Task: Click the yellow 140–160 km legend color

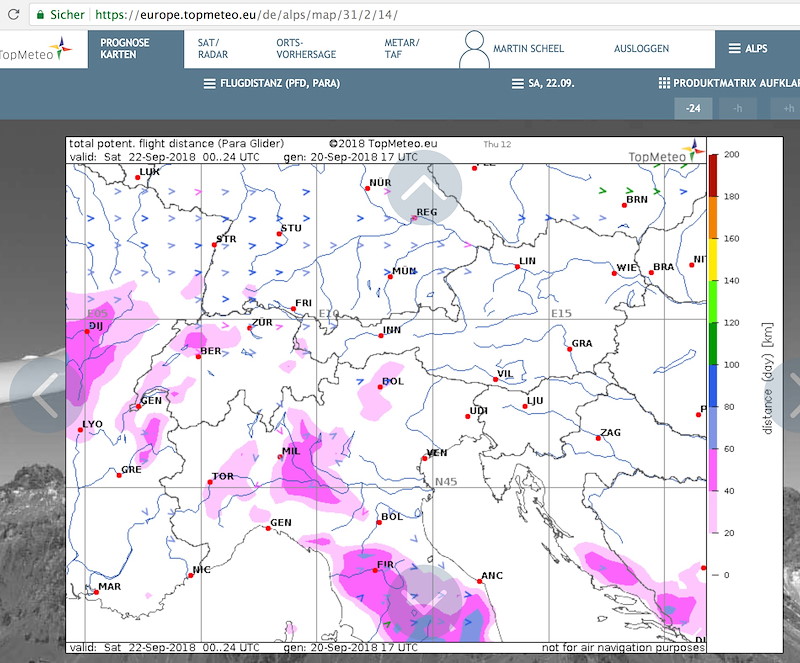Action: tap(713, 259)
